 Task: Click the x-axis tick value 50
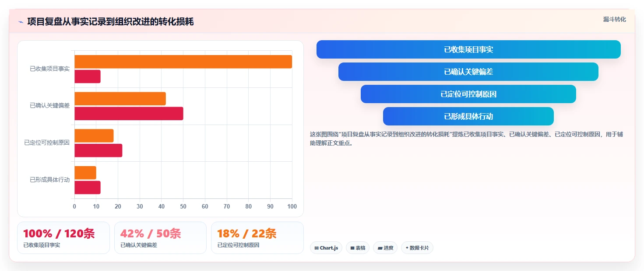click(x=183, y=206)
